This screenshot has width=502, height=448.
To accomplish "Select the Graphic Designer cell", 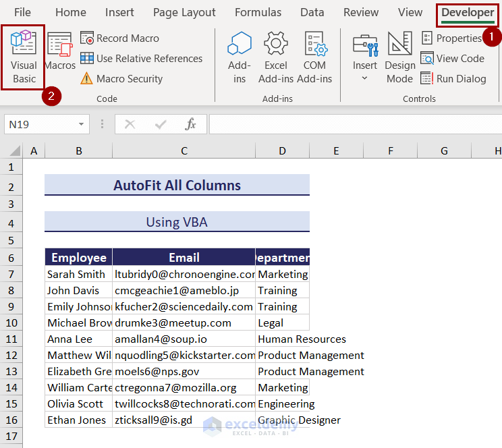I will point(283,420).
